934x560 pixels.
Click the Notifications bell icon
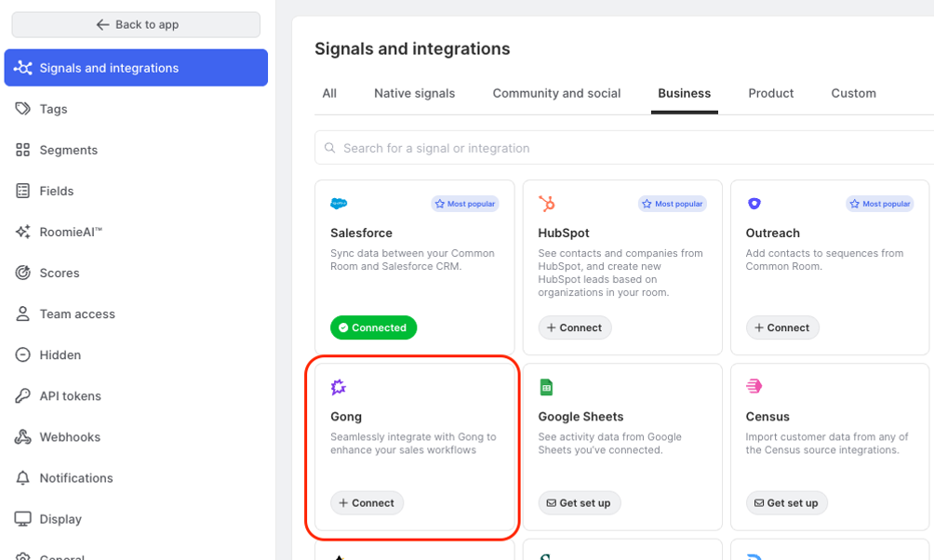pyautogui.click(x=22, y=478)
